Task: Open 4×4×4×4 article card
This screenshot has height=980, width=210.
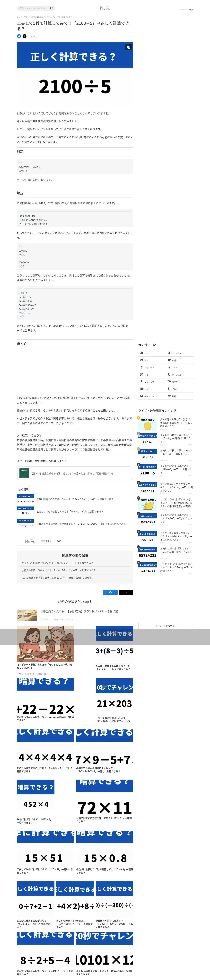Action: point(45,751)
